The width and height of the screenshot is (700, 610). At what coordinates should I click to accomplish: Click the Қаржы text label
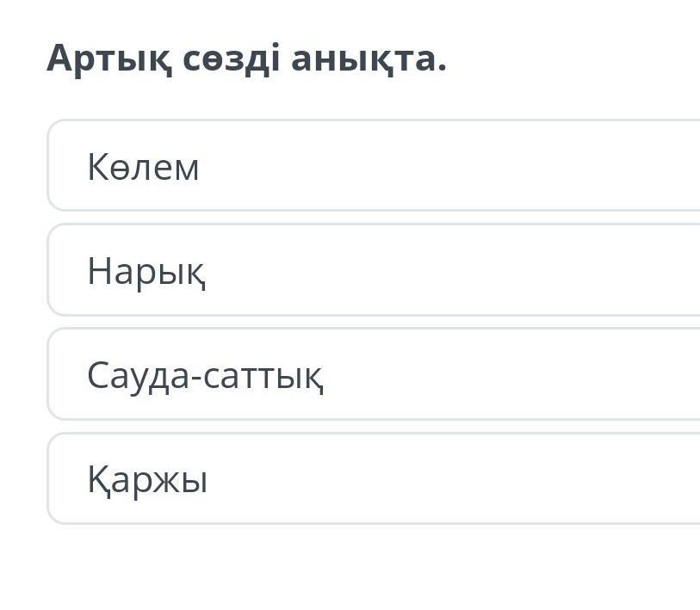147,480
